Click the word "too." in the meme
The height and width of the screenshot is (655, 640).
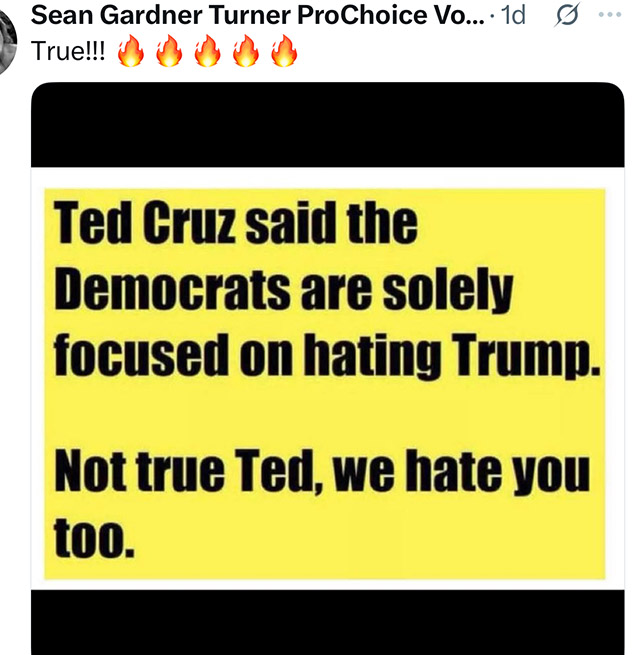[94, 538]
